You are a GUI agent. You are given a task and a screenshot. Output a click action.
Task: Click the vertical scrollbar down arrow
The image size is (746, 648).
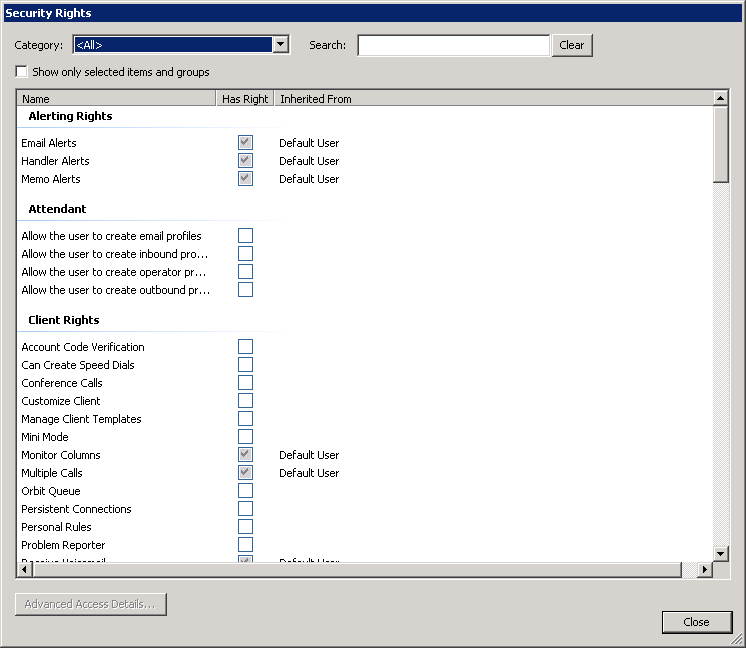pos(720,553)
